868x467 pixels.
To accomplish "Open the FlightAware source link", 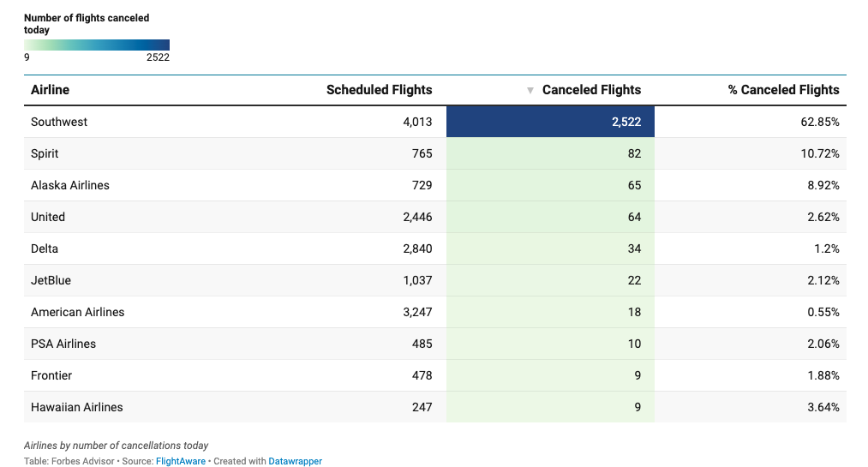I will click(182, 461).
